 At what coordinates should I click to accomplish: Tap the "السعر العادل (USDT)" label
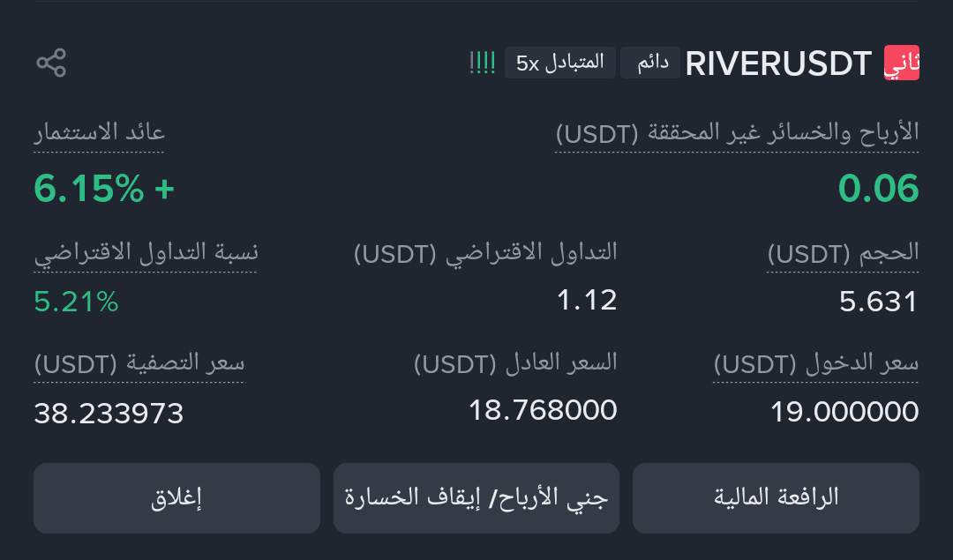click(x=515, y=362)
